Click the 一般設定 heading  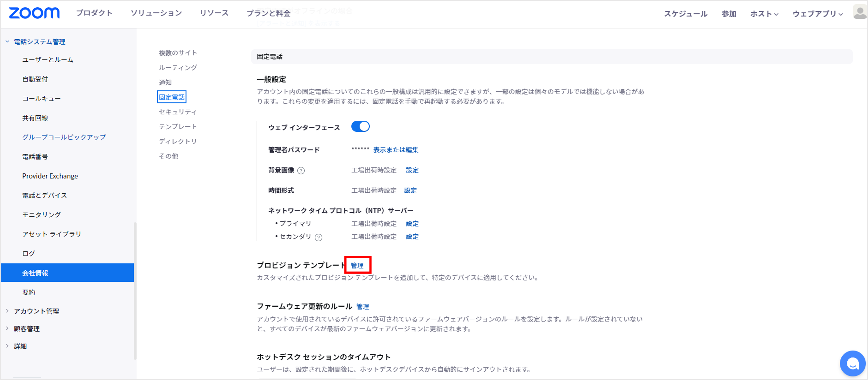[x=271, y=79]
